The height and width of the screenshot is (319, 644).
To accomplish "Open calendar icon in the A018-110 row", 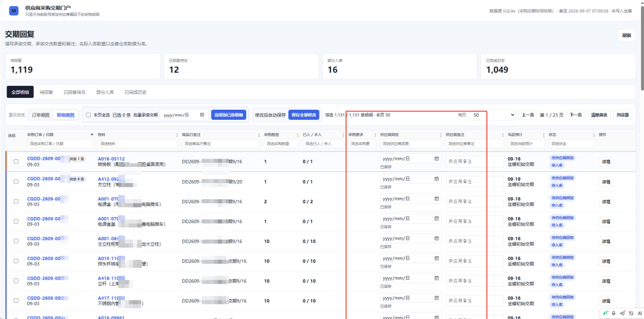I will [436, 258].
